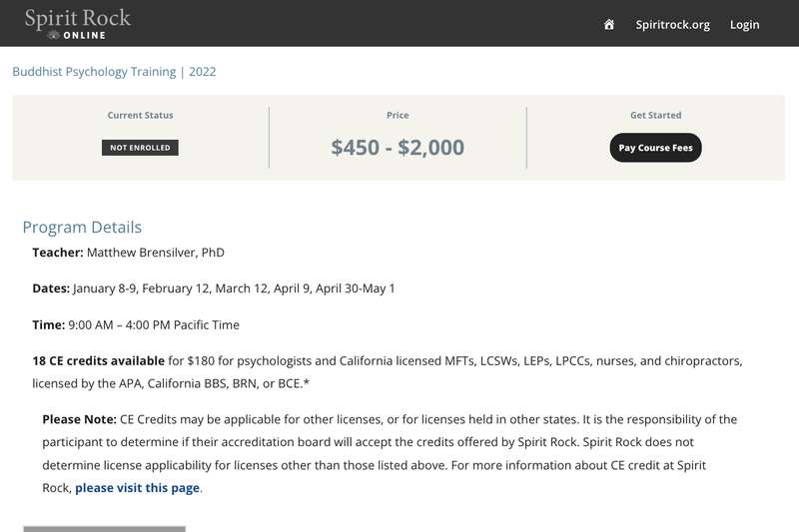
Task: Follow the 'please visit this page' link
Action: coord(137,488)
